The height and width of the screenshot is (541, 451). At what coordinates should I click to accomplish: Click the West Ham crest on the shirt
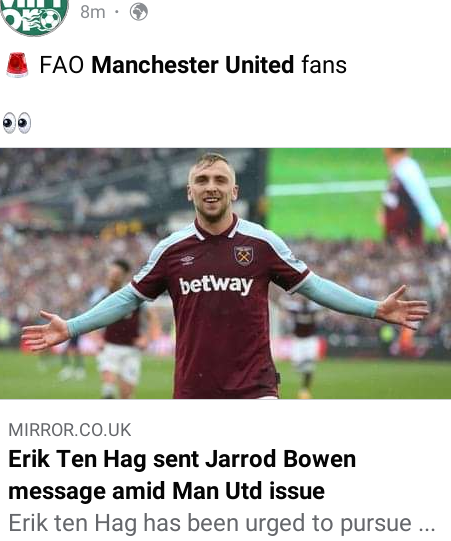tap(244, 255)
